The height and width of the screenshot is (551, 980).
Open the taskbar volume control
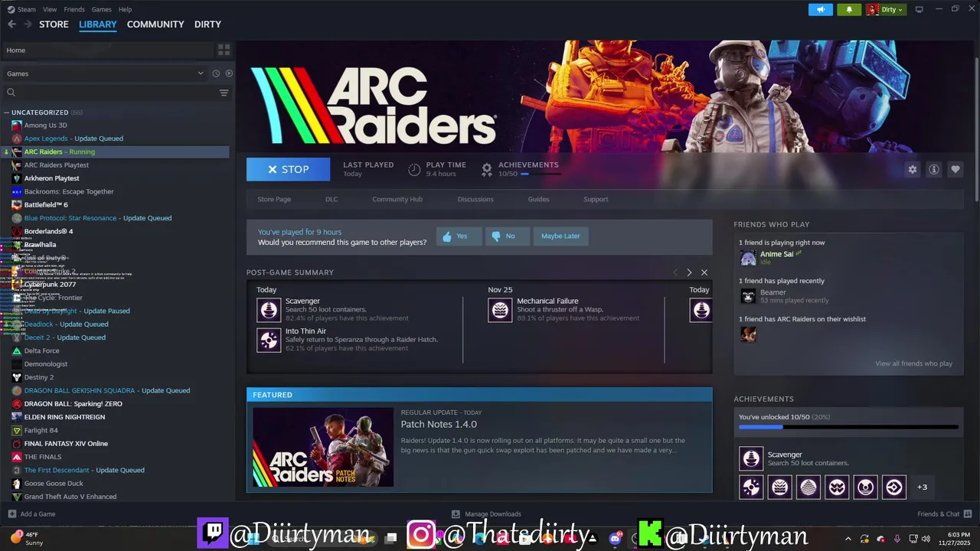point(926,538)
